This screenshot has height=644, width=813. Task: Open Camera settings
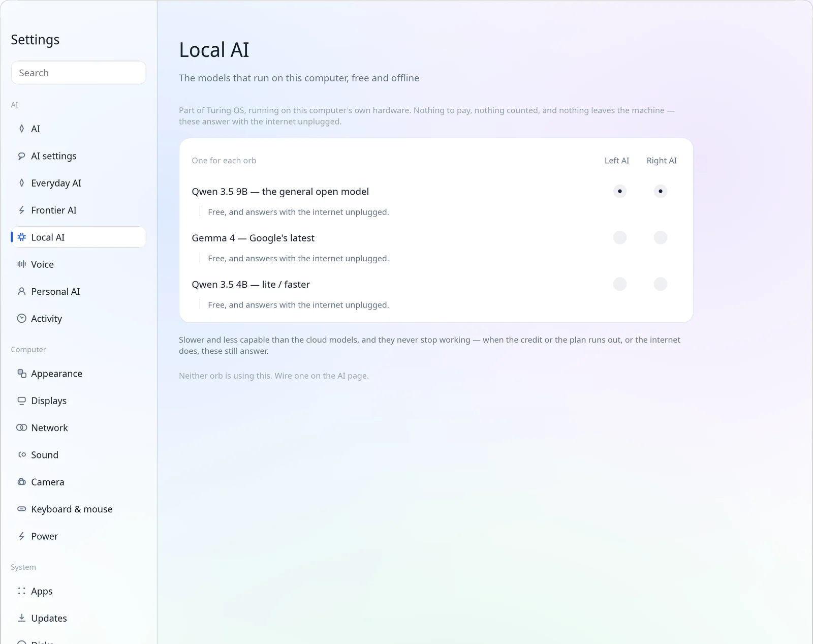78,482
